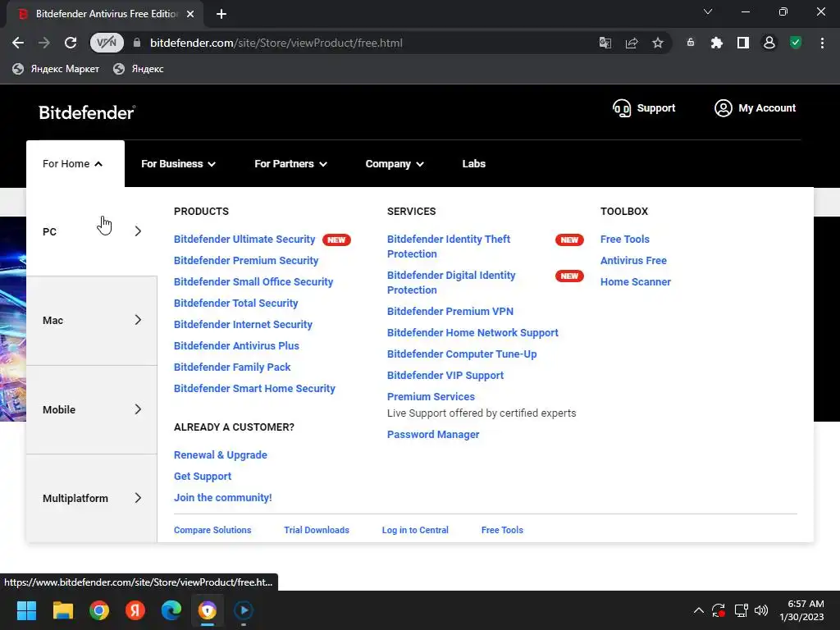Open Bitdefender Home Network Support
The width and height of the screenshot is (840, 630).
click(472, 333)
